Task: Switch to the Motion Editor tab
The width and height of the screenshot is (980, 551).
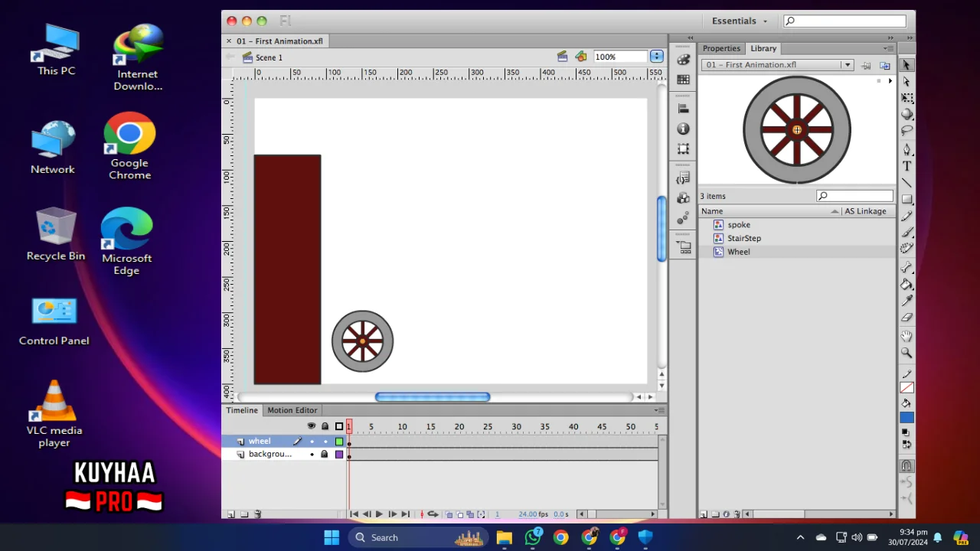Action: pyautogui.click(x=292, y=410)
